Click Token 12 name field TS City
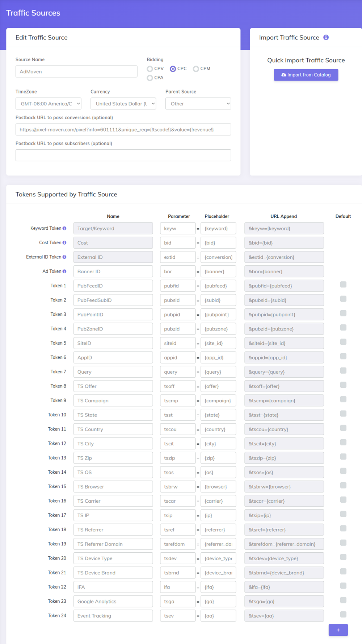 113,444
